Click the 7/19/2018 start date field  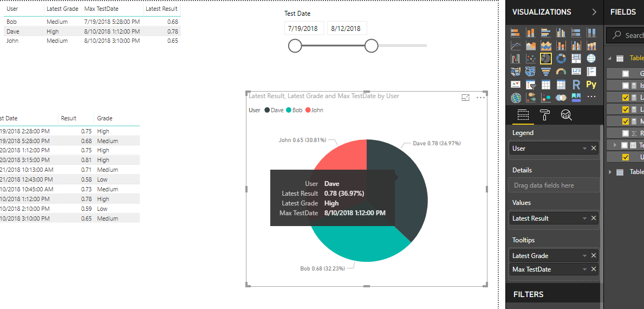[x=304, y=29]
